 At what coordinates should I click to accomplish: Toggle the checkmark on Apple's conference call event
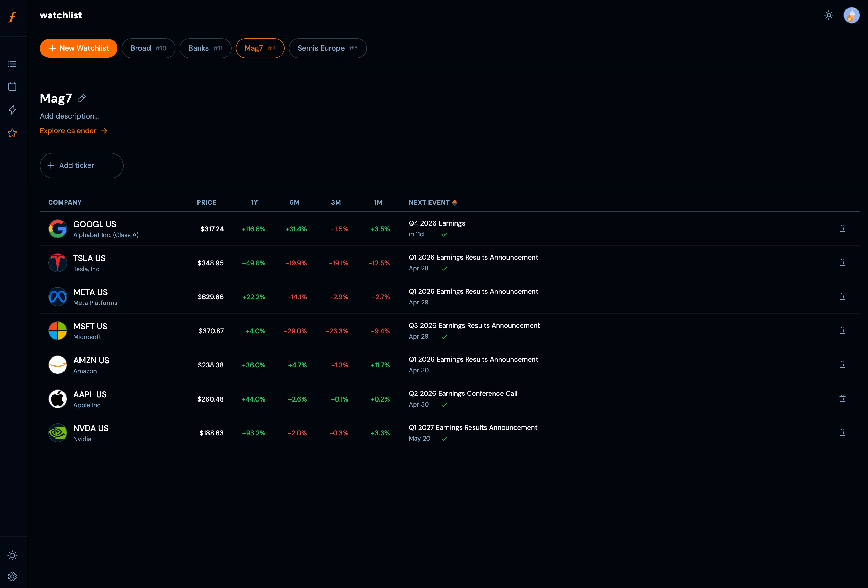(444, 405)
